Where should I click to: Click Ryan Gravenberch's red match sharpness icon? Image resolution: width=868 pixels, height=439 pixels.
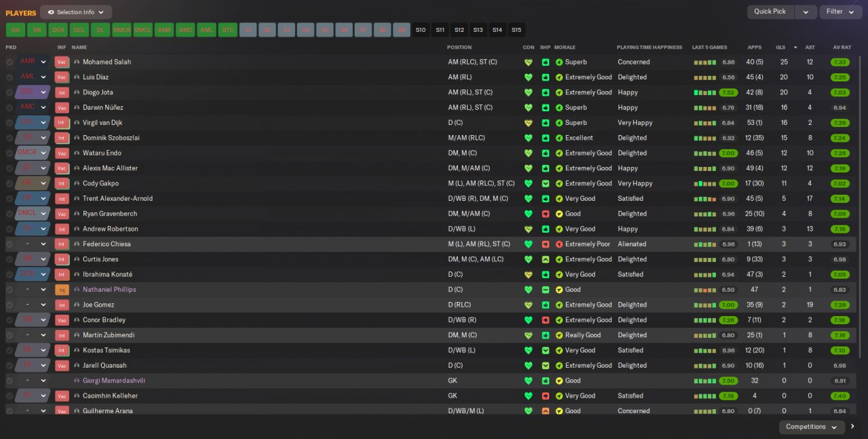(x=545, y=214)
